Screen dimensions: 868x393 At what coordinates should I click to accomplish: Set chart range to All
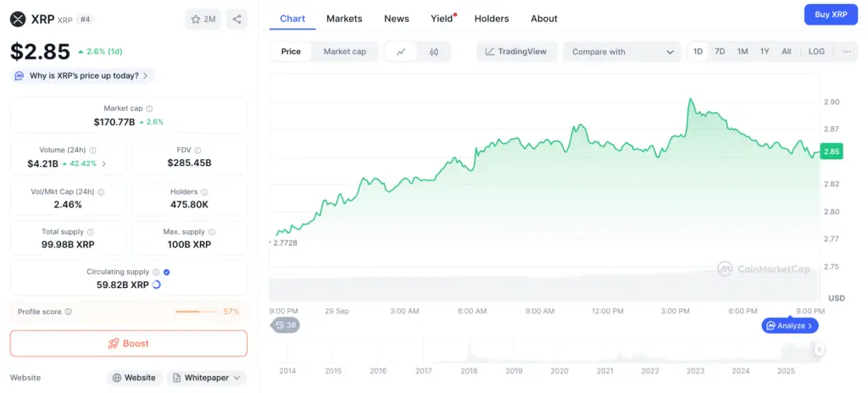[786, 52]
